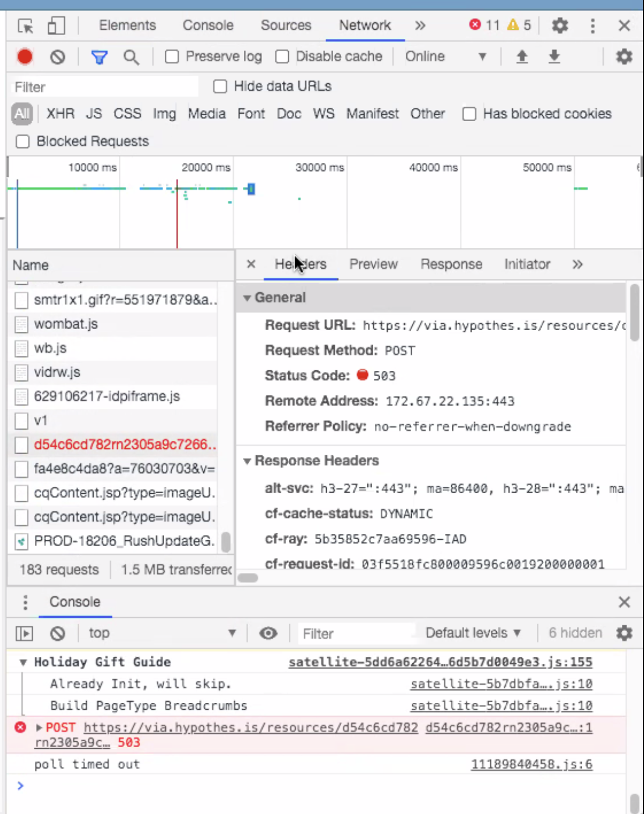The image size is (644, 814).
Task: Open satellite-5dd6a62264 js:155 source link
Action: [440, 662]
